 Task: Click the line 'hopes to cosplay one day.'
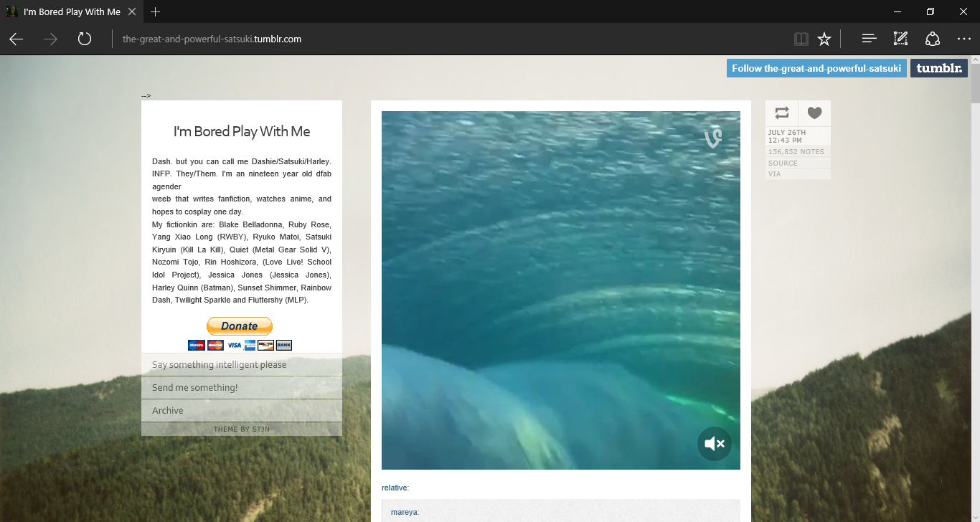click(x=198, y=212)
